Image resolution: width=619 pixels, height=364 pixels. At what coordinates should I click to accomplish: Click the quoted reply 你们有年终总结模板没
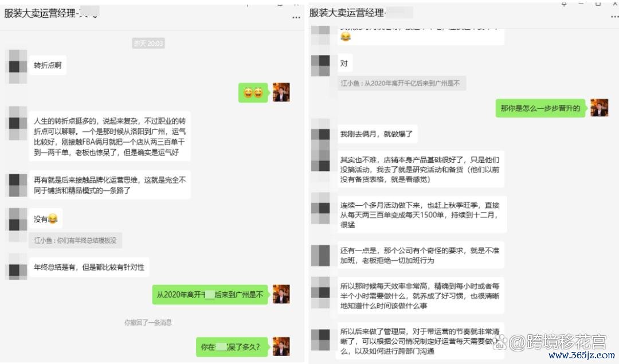(x=75, y=240)
